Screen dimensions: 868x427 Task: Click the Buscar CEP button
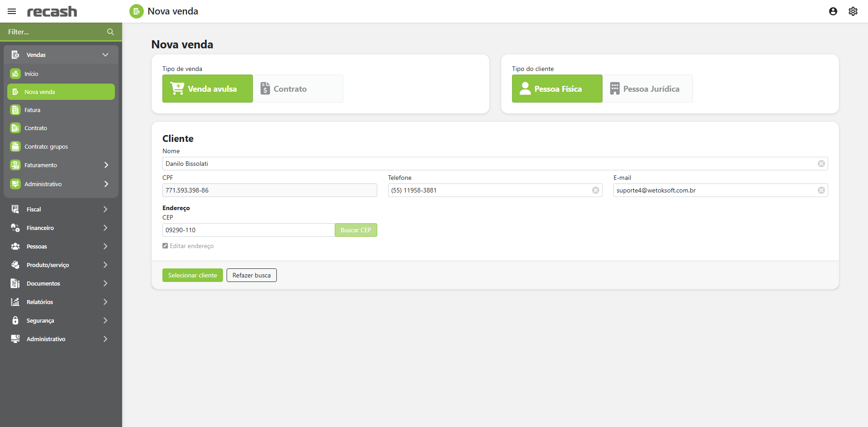click(x=356, y=230)
